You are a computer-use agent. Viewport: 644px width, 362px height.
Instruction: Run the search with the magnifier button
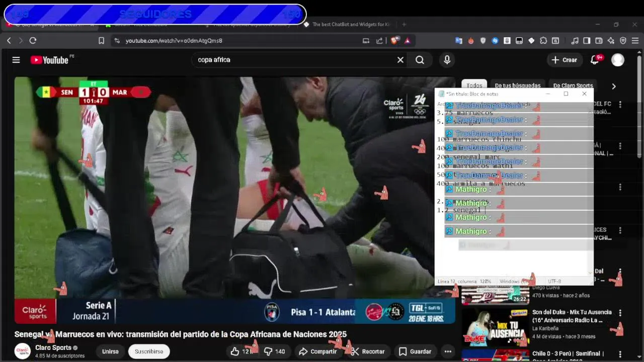[420, 60]
